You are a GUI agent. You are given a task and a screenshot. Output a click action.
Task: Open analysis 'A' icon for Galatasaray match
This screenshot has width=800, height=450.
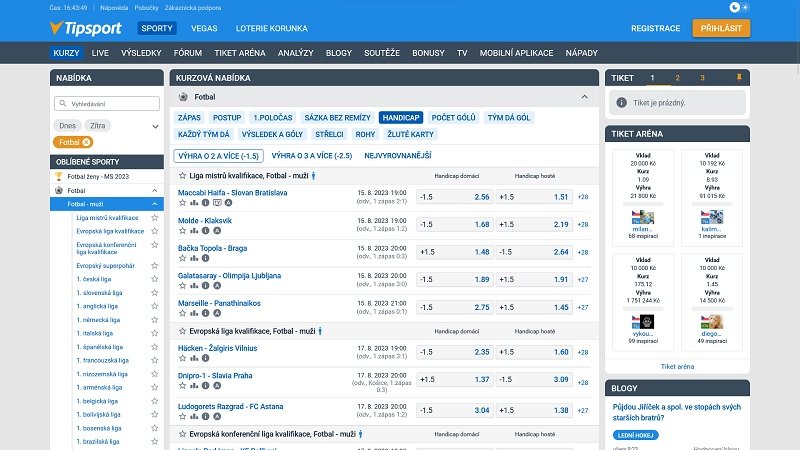tap(217, 286)
